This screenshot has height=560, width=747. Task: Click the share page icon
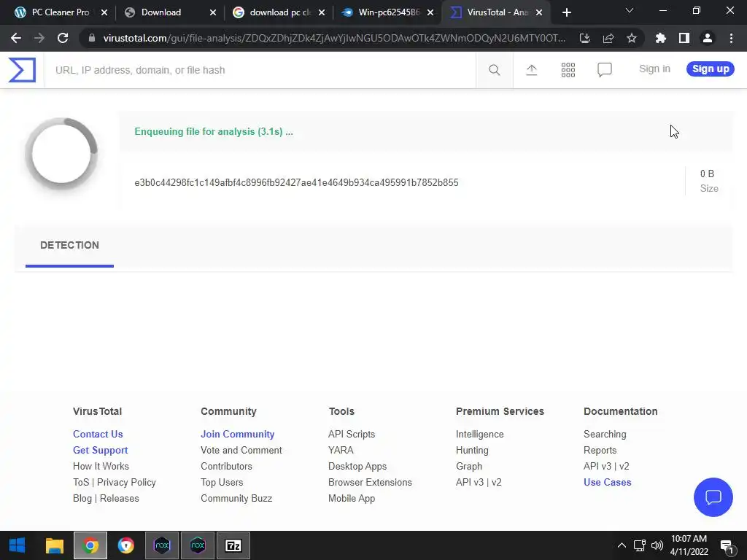pyautogui.click(x=608, y=38)
